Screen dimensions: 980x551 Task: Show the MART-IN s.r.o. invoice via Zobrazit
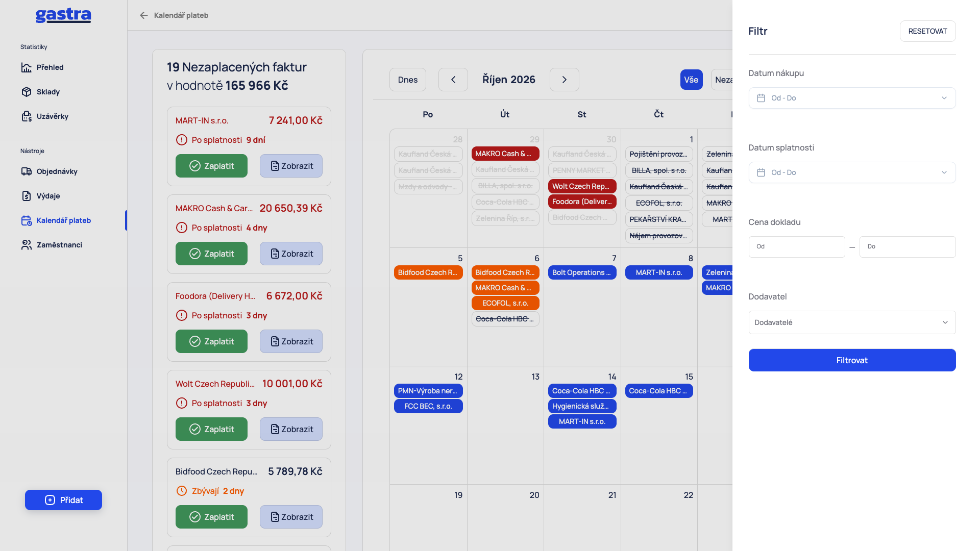point(291,166)
